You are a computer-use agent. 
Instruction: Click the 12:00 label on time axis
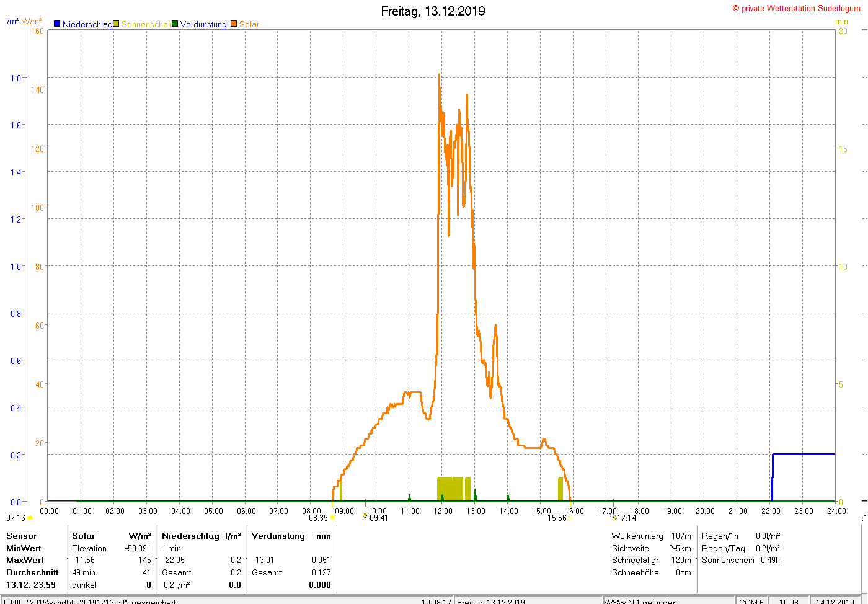pyautogui.click(x=443, y=511)
